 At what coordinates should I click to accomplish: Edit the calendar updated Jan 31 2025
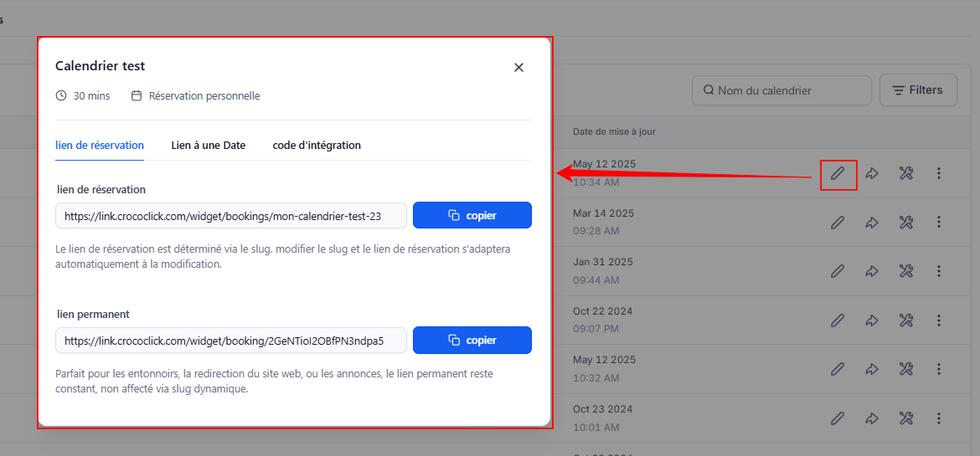(838, 271)
